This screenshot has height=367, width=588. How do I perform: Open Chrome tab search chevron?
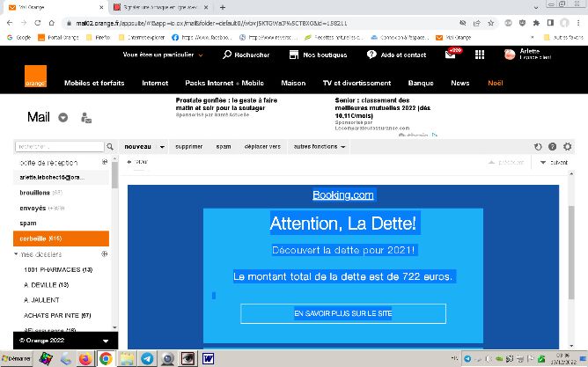click(535, 7)
